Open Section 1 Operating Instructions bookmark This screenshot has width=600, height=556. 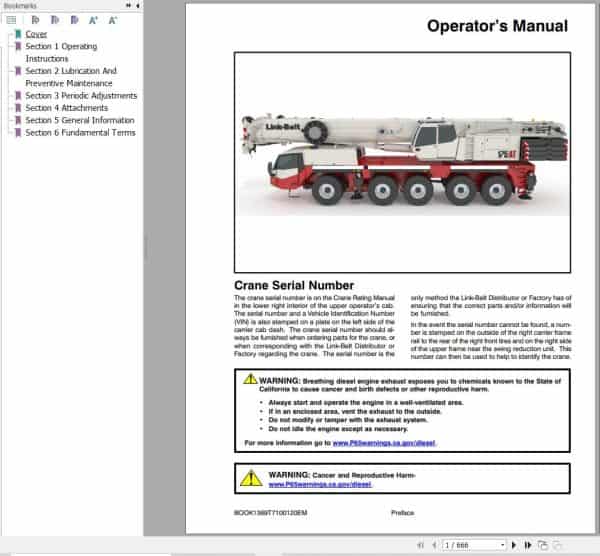(x=61, y=52)
